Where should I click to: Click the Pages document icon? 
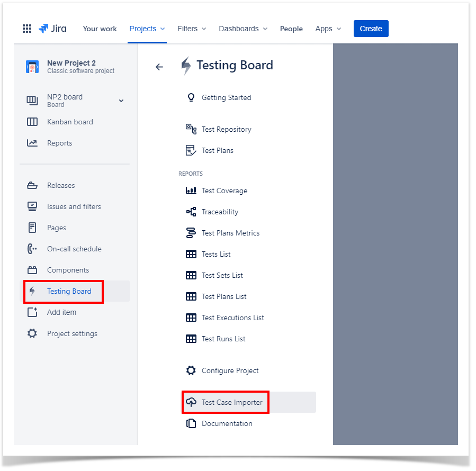click(32, 228)
